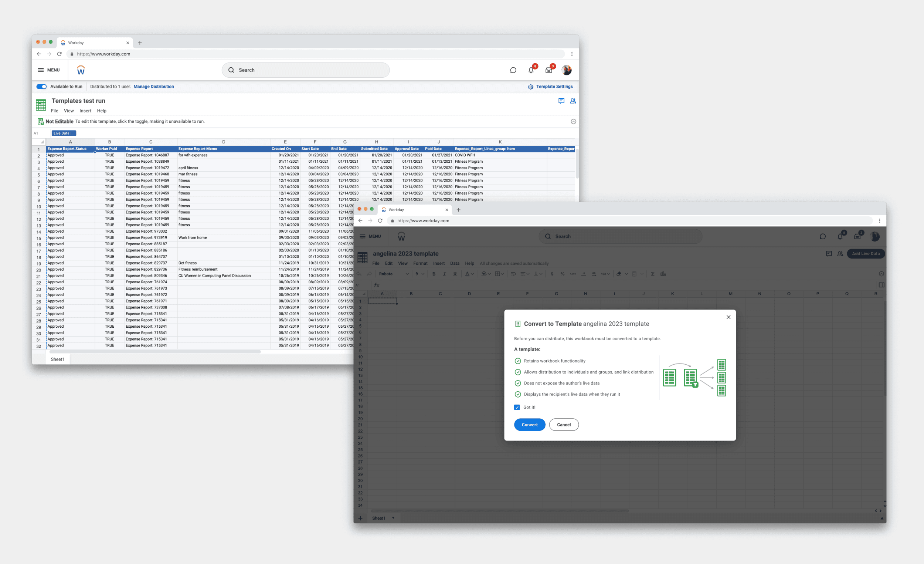Uncheck the Got it! checkbox
Screen dimensions: 924x564
pos(517,407)
